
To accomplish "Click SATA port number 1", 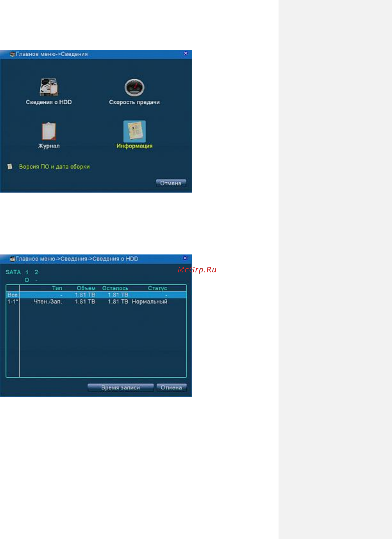I will tap(27, 272).
